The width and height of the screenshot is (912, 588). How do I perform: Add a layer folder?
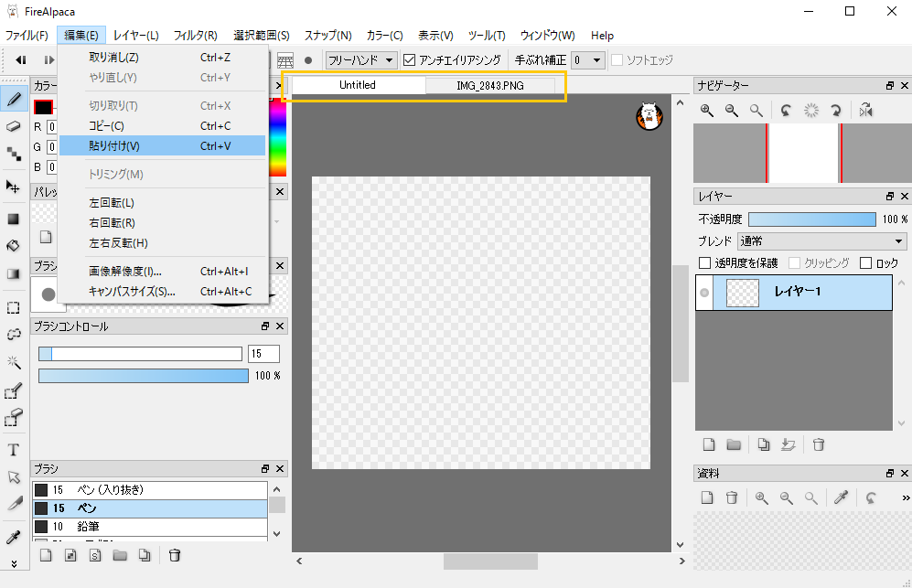pyautogui.click(x=734, y=445)
